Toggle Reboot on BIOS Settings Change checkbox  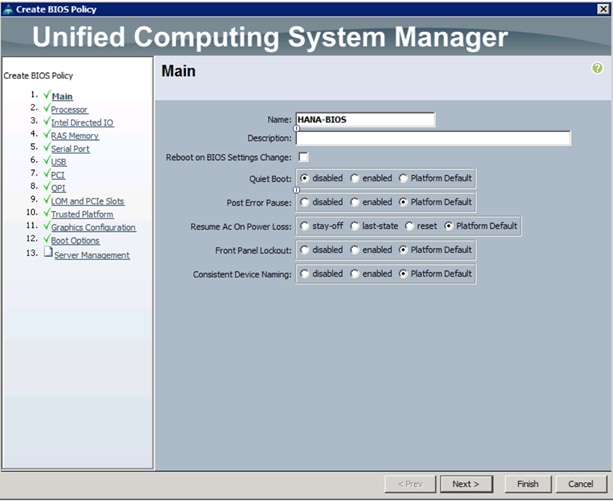click(303, 157)
